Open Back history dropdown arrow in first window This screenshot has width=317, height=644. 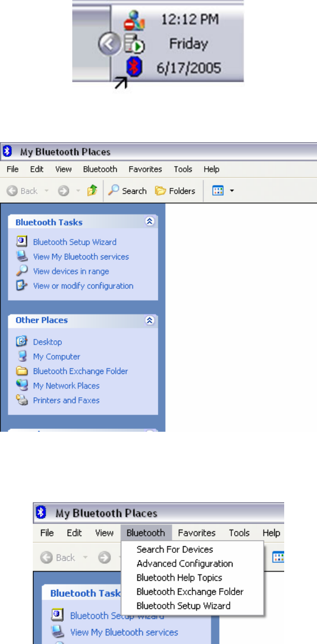(47, 191)
